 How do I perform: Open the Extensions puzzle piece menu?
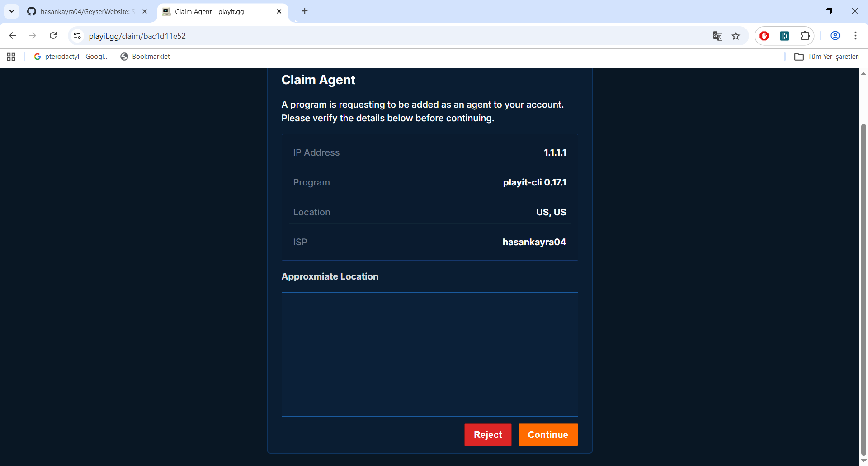point(805,36)
